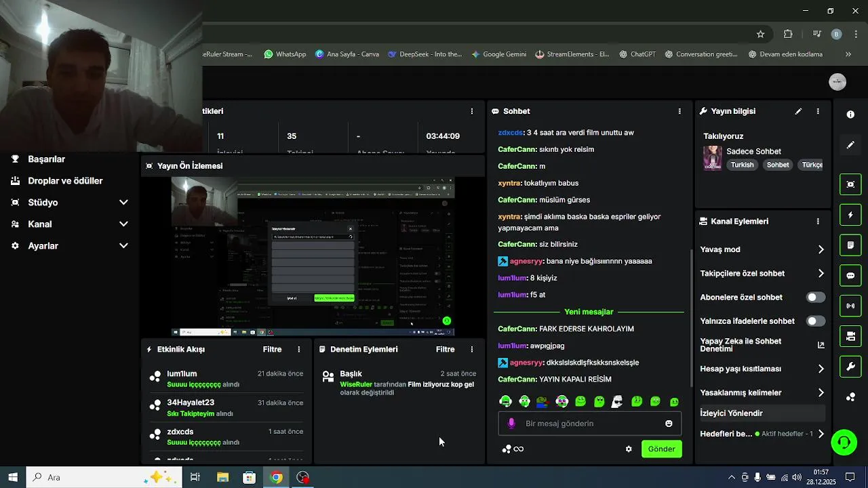The height and width of the screenshot is (488, 868).
Task: Open the stream info icon in right rail
Action: point(850,115)
